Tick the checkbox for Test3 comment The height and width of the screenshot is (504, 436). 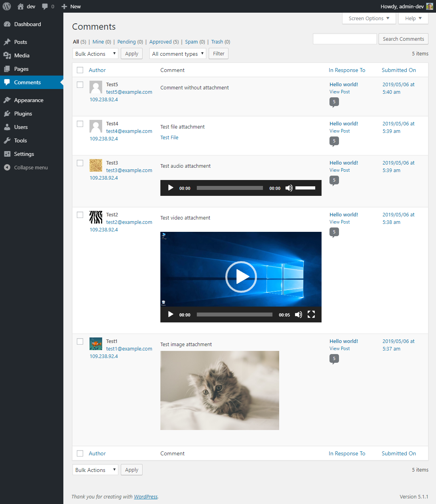coord(80,163)
